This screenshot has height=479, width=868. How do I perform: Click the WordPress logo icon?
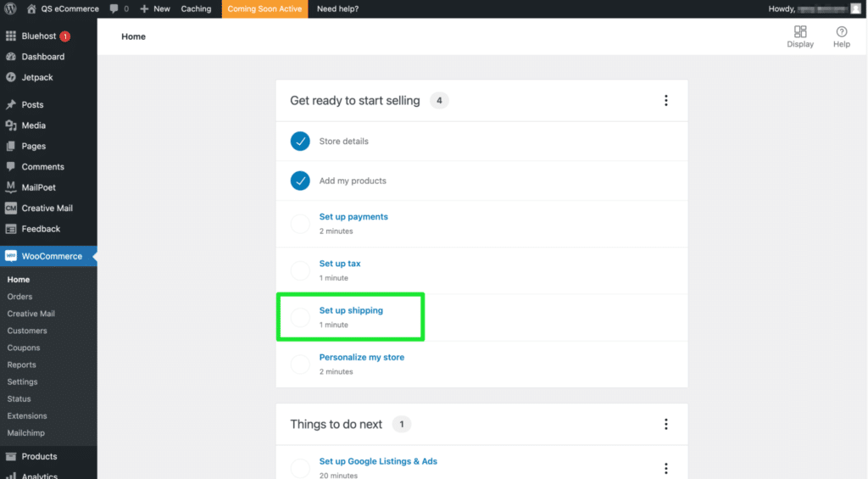(x=10, y=8)
